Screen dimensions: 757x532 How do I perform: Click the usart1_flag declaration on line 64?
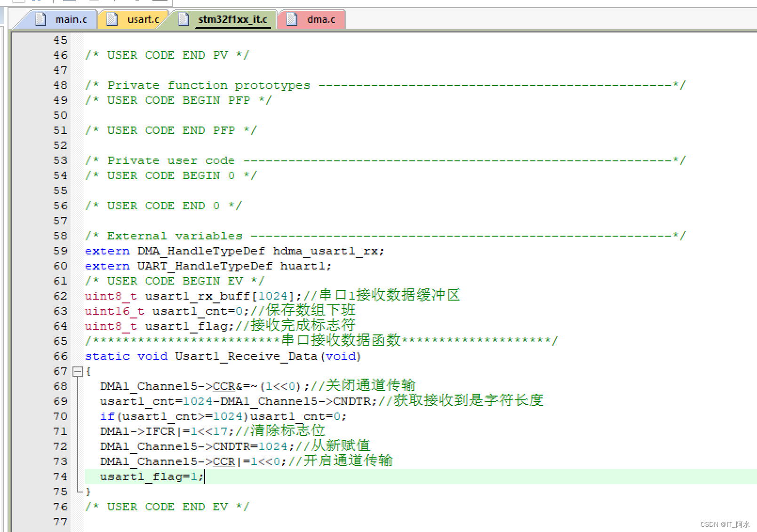pos(159,326)
